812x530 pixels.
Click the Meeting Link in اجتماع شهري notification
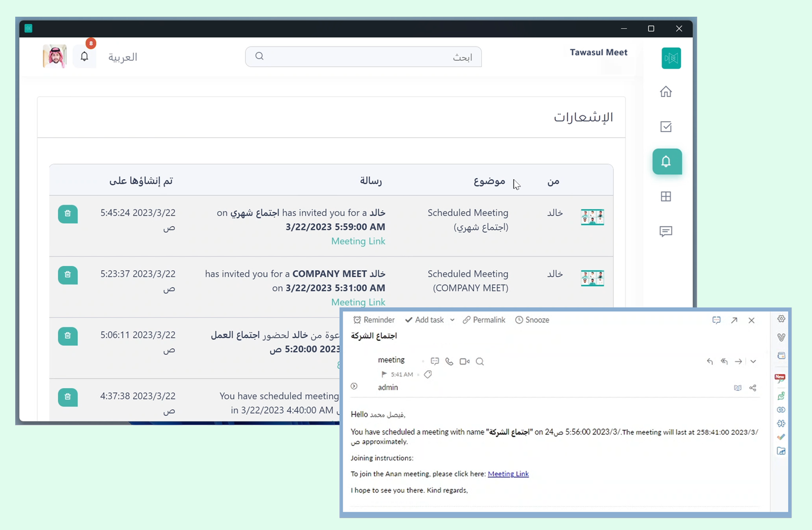pos(358,241)
